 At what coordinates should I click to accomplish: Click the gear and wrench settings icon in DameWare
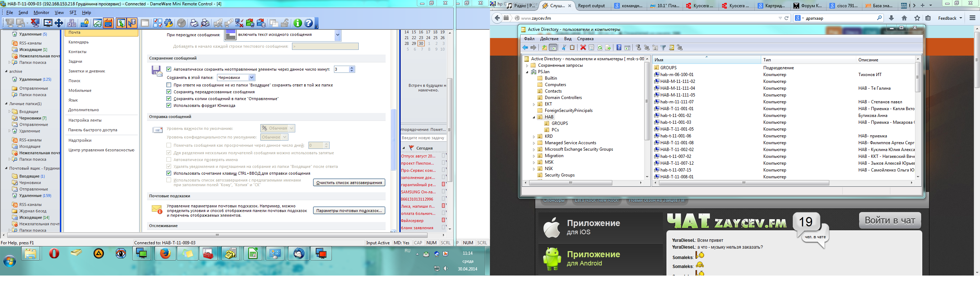pyautogui.click(x=169, y=23)
